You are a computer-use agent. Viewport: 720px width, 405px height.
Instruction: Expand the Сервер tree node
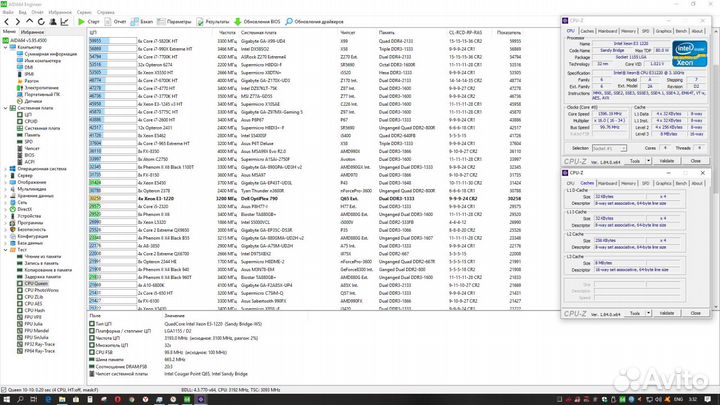tap(6, 175)
